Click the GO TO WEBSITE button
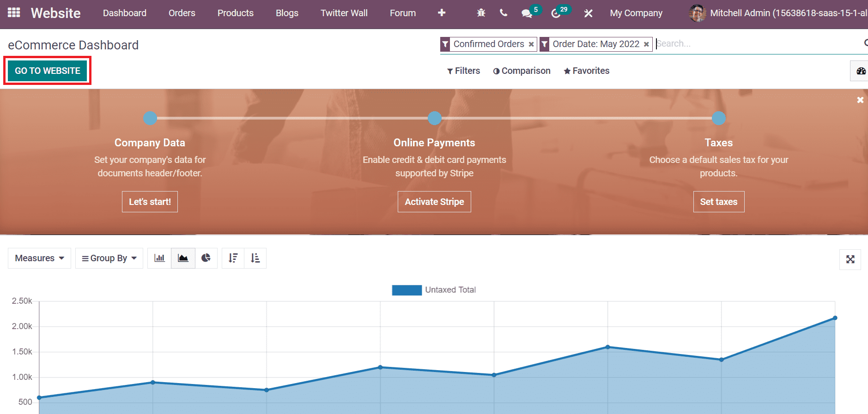The image size is (868, 414). (48, 71)
